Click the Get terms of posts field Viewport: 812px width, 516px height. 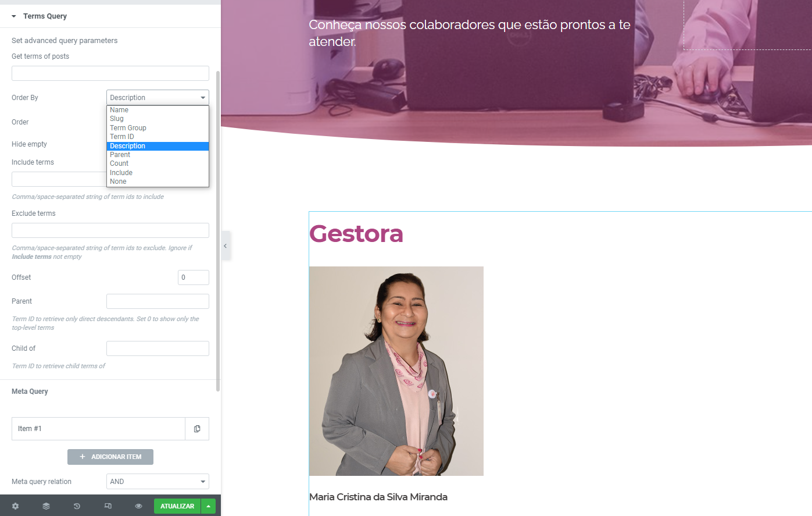(x=110, y=73)
